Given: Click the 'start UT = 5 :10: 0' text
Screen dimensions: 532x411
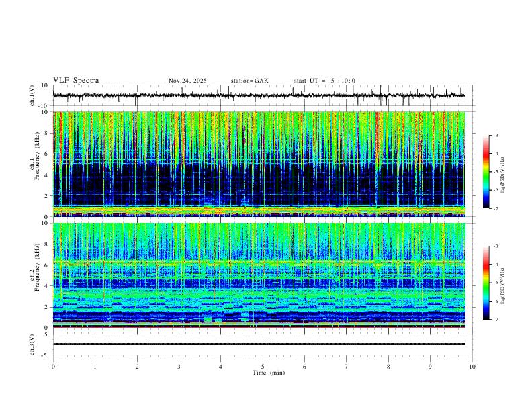Looking at the screenshot, I should click(324, 81).
